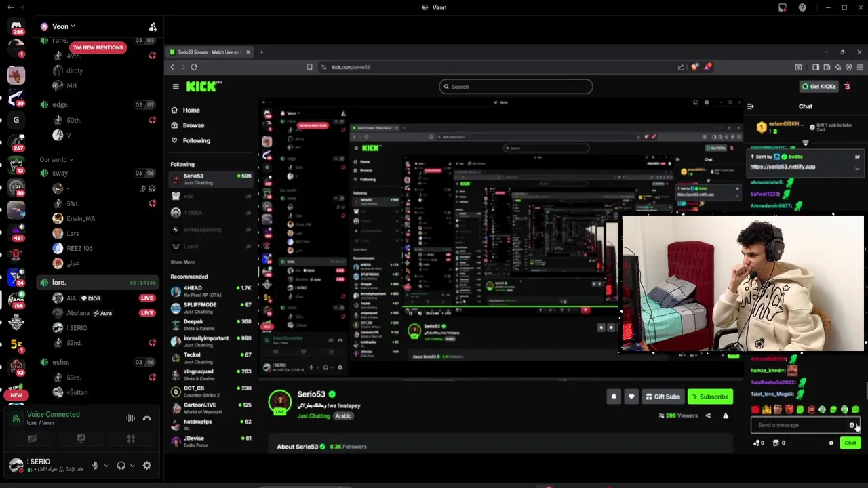This screenshot has width=868, height=488.
Task: Open recommended channel JDevise
Action: click(x=211, y=441)
